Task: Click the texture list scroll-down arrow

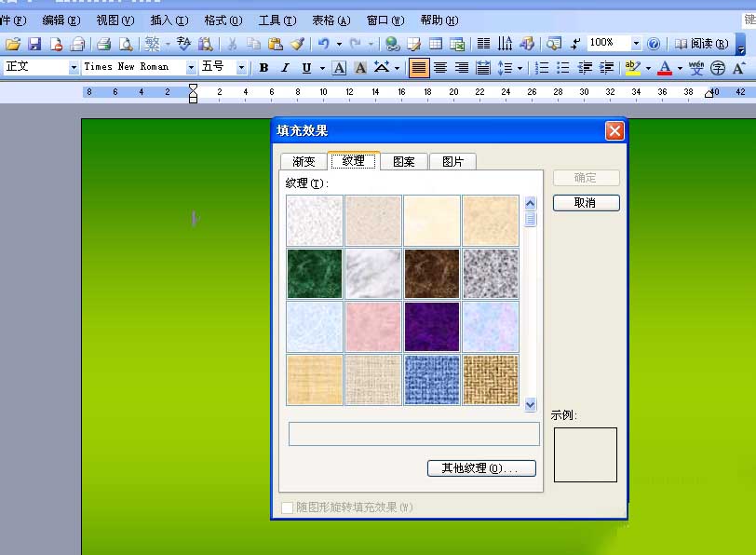Action: click(531, 404)
